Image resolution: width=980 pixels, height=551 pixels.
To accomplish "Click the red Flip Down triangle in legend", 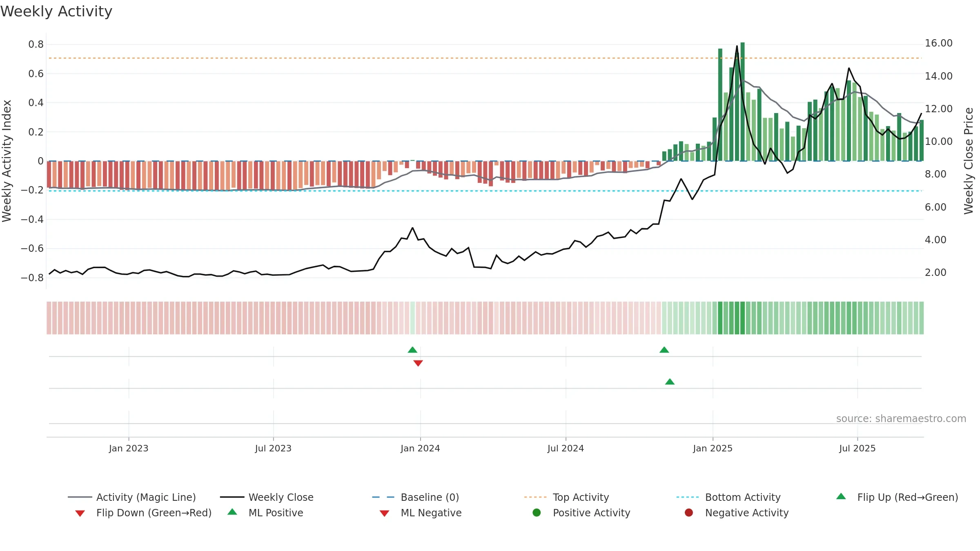I will [80, 513].
